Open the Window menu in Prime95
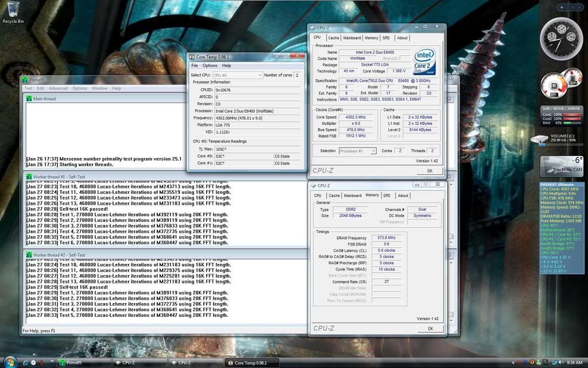The width and height of the screenshot is (588, 368). pyautogui.click(x=100, y=88)
